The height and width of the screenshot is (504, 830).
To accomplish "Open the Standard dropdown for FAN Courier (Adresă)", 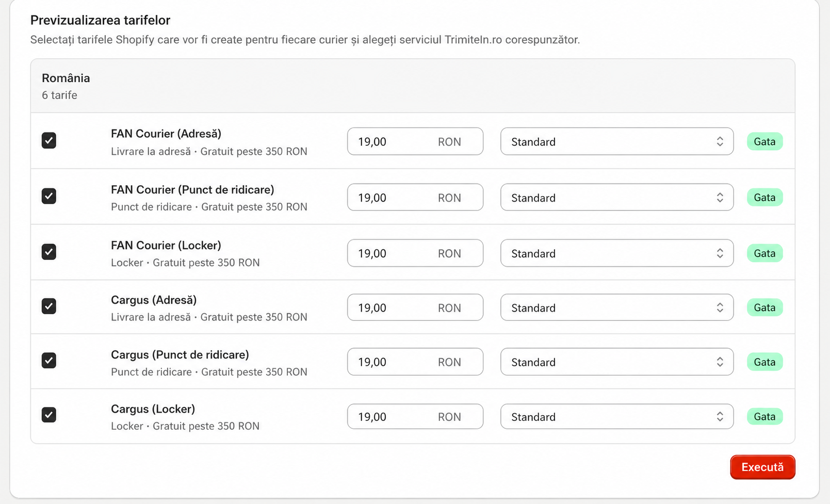I will (617, 141).
